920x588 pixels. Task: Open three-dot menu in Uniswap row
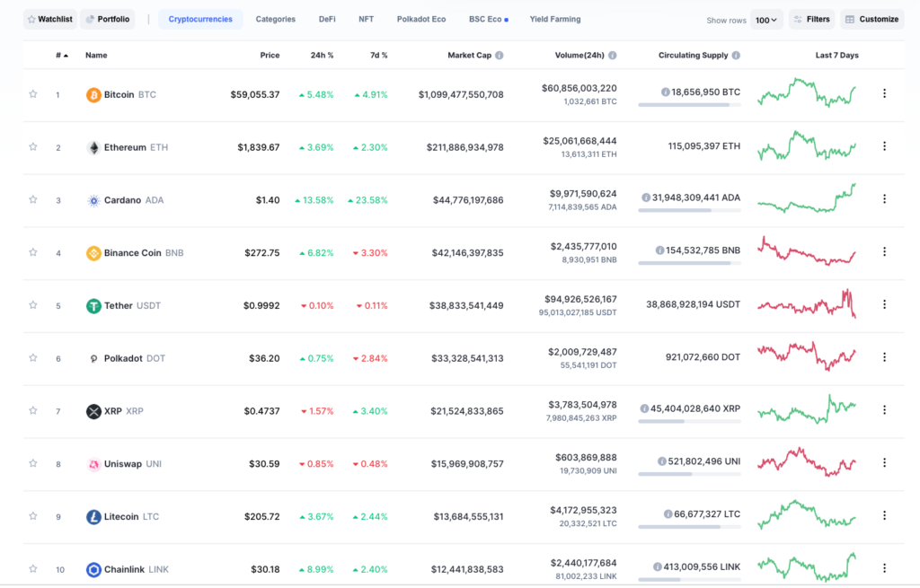coord(884,462)
